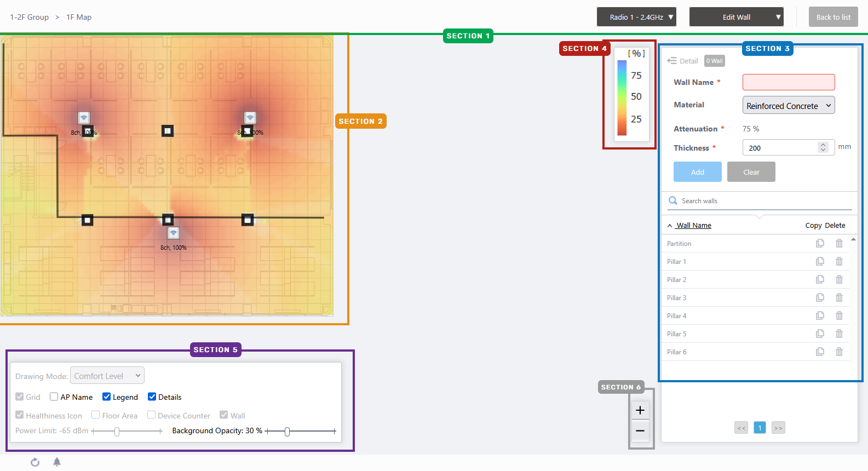868x471 pixels.
Task: Delete the Pillar 5 wall
Action: (x=839, y=334)
